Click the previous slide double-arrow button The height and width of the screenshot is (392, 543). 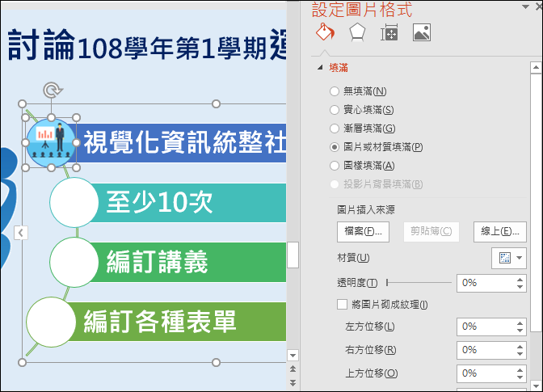pyautogui.click(x=293, y=369)
